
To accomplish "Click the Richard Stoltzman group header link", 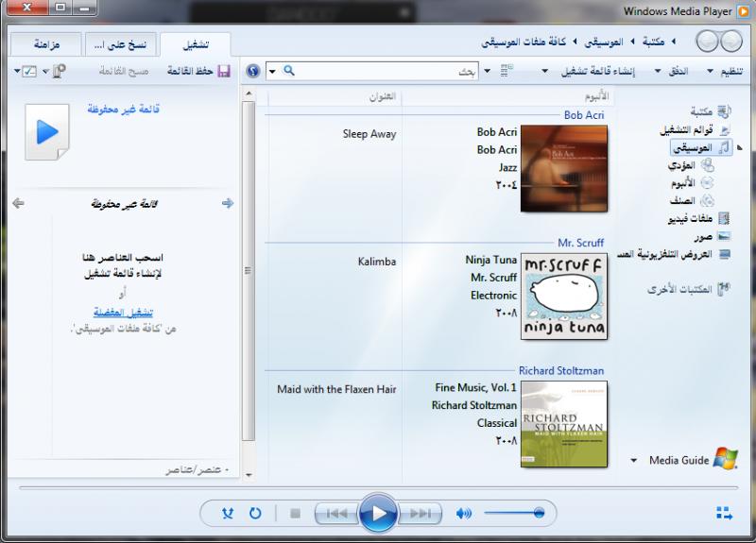I will coord(561,370).
